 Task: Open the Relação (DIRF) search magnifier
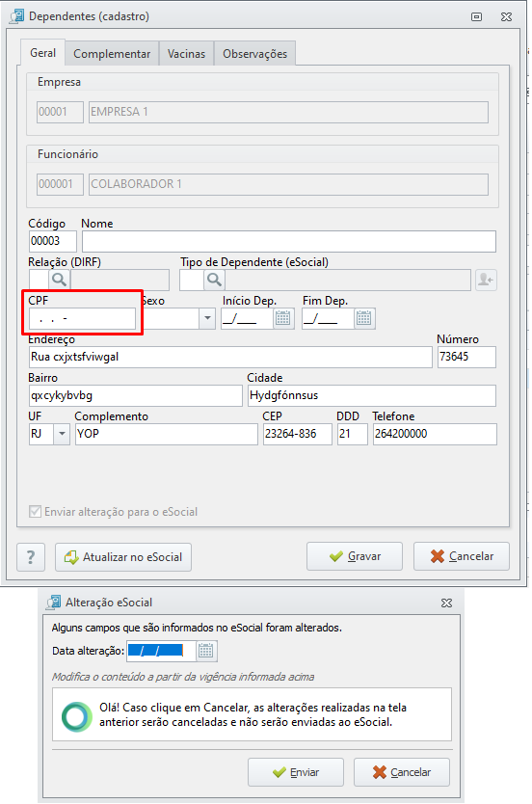(x=59, y=280)
